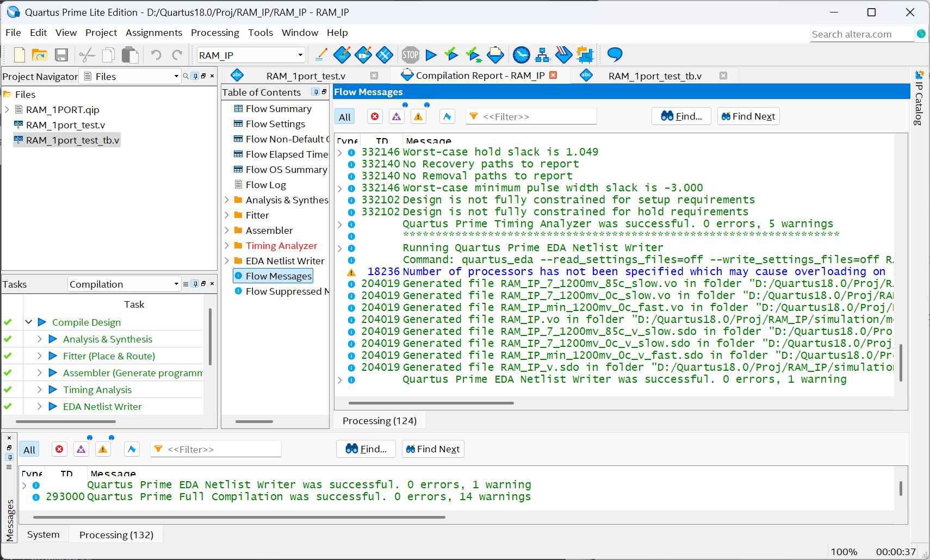Click the Find... button in bottom Messages panel
Viewport: 930px width, 560px height.
pos(366,449)
